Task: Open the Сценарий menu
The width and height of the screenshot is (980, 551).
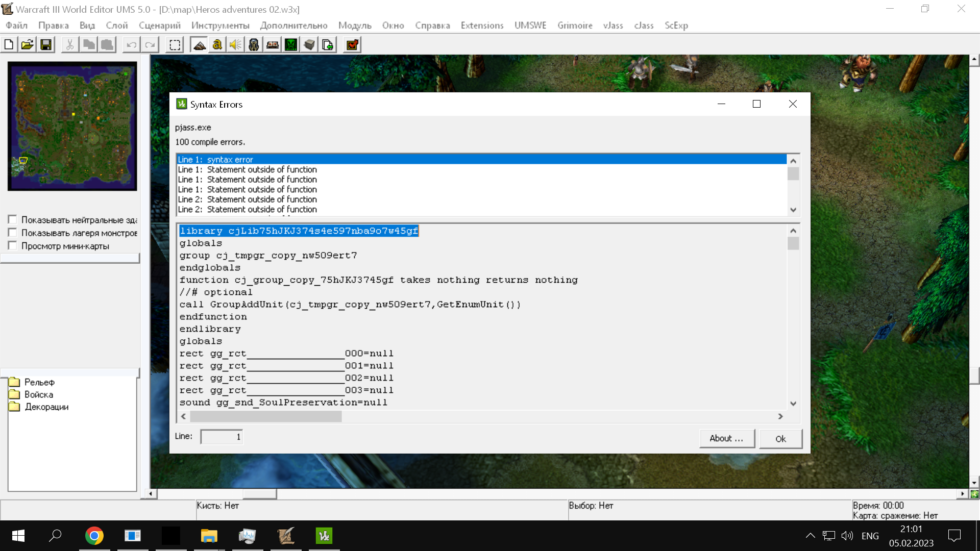Action: click(x=159, y=26)
